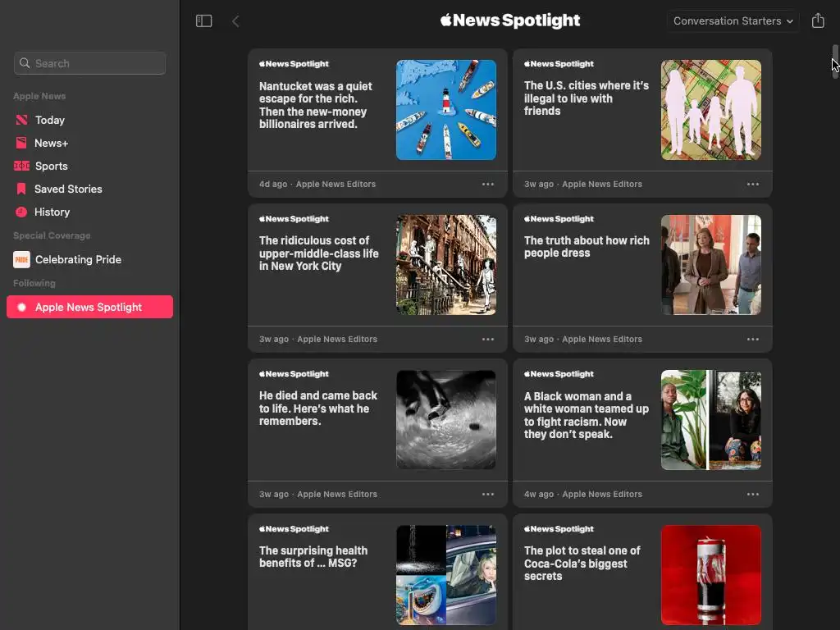840x630 pixels.
Task: Open more options for rich people dress story
Action: coord(753,339)
